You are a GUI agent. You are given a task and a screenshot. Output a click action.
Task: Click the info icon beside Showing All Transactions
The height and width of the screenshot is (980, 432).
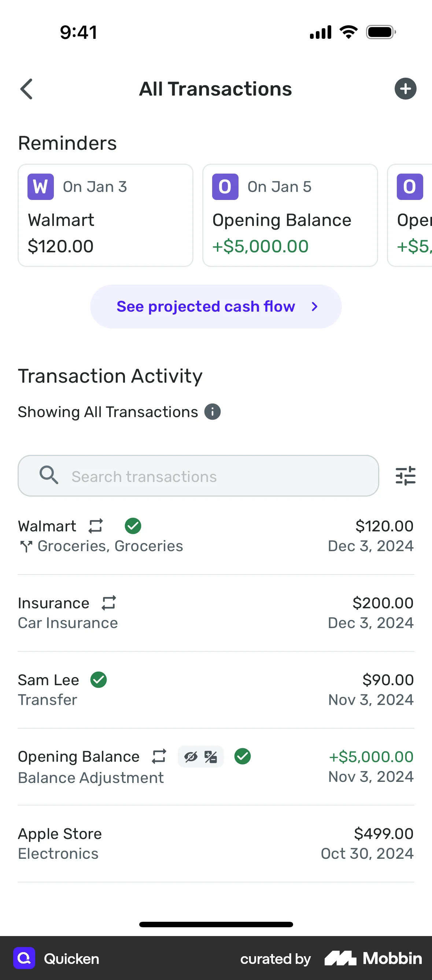click(213, 412)
